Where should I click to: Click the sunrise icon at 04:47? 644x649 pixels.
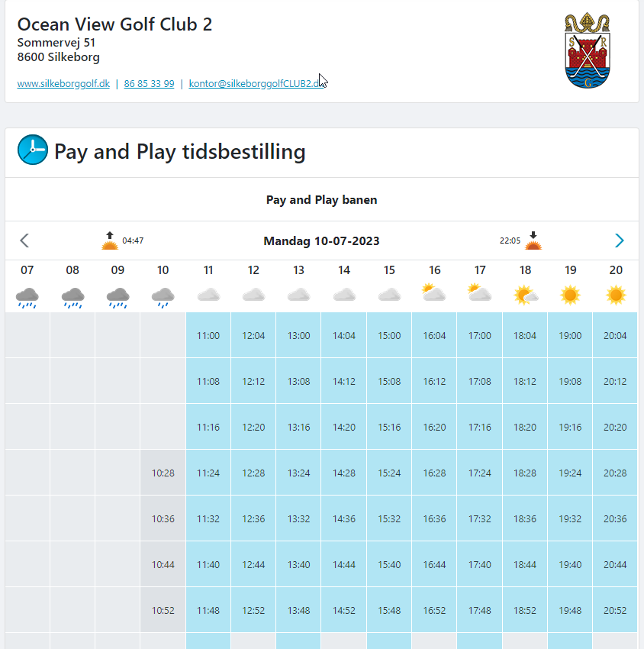(111, 241)
